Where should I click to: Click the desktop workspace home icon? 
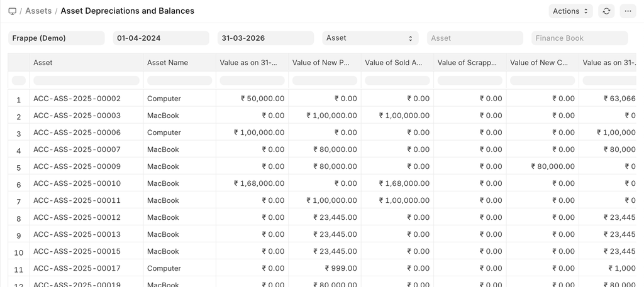[x=13, y=11]
